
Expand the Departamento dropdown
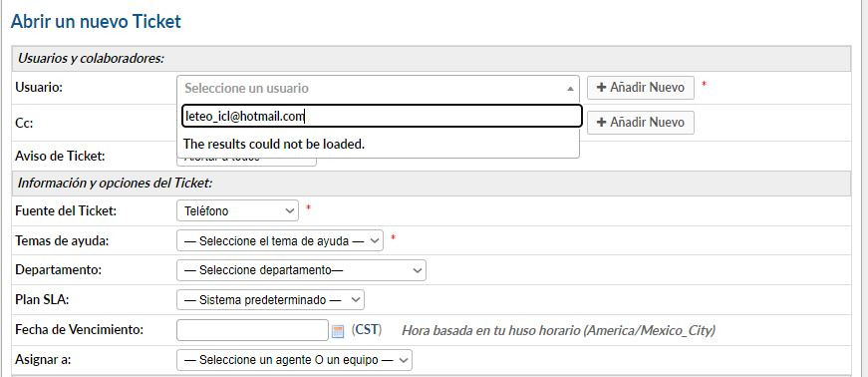(301, 270)
